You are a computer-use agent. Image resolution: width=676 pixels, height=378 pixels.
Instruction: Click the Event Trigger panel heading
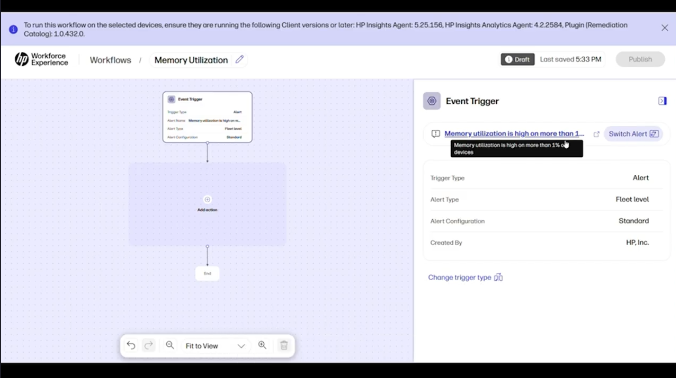tap(472, 101)
